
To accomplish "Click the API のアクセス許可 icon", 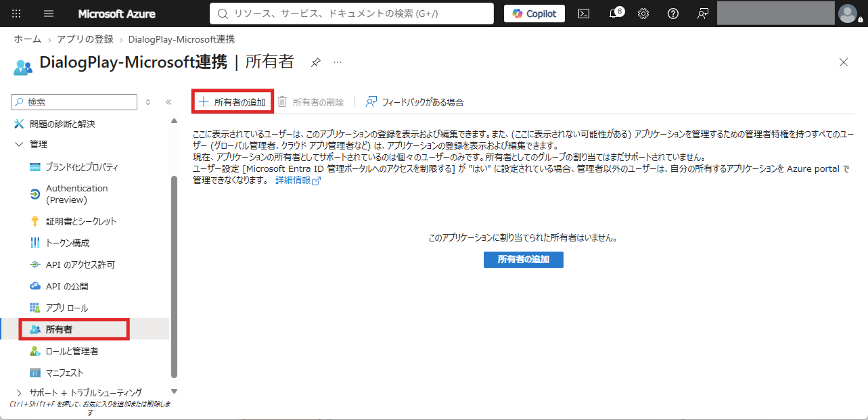I will coord(35,264).
